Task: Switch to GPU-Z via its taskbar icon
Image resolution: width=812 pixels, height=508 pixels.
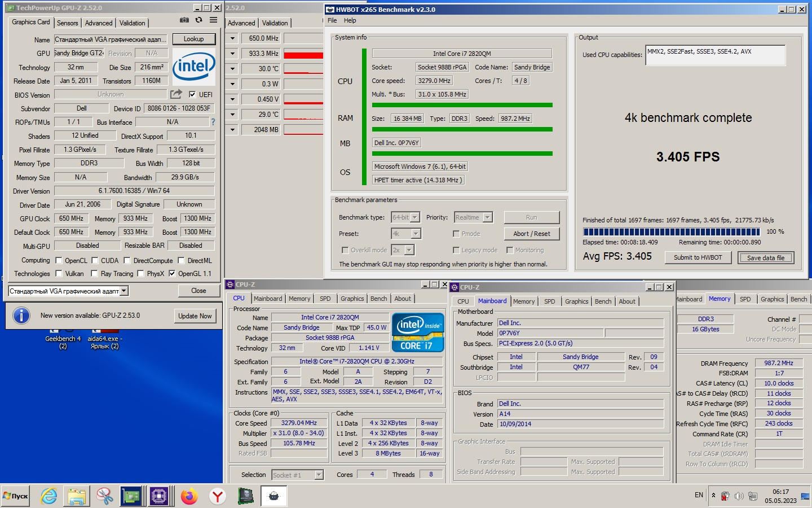Action: point(131,496)
